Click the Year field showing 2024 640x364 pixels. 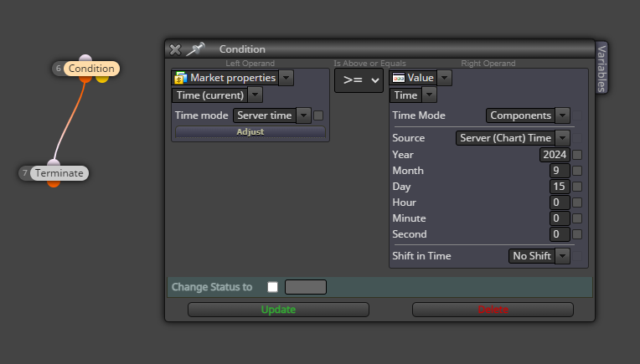pyautogui.click(x=555, y=155)
